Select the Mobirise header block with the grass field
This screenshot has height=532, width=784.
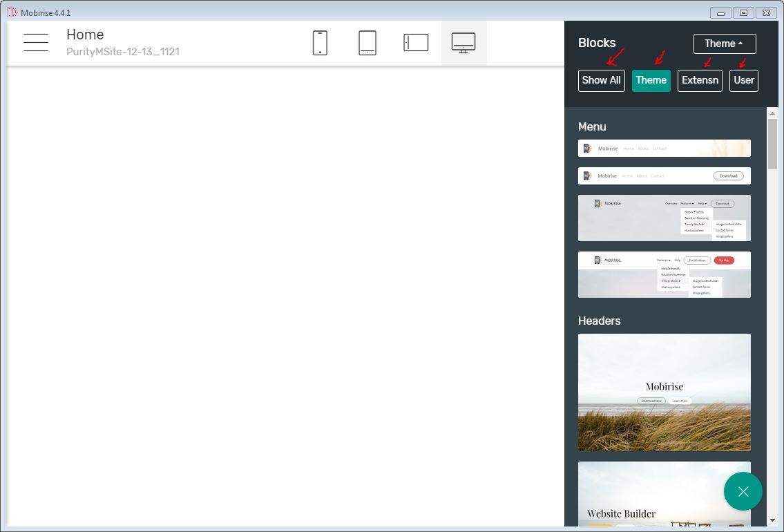tap(664, 392)
